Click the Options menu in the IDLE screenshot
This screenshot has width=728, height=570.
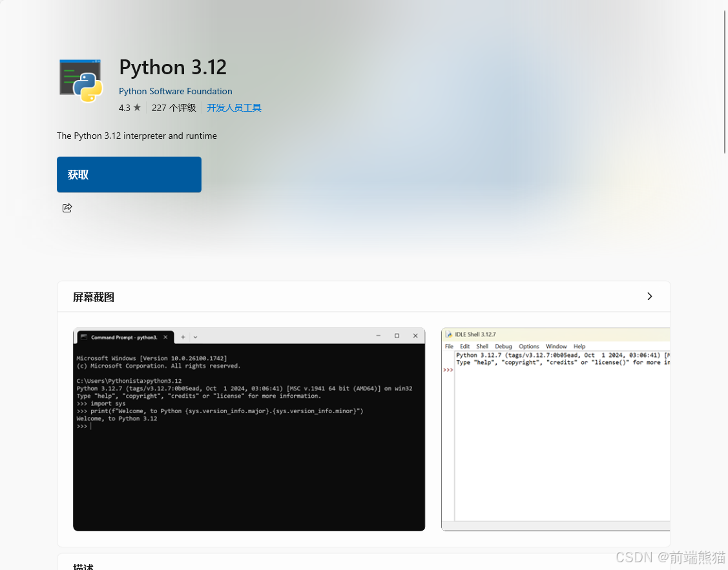(x=528, y=346)
